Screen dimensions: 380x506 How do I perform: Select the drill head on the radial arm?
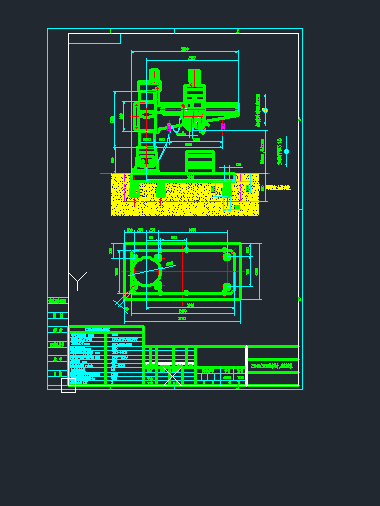point(194,100)
